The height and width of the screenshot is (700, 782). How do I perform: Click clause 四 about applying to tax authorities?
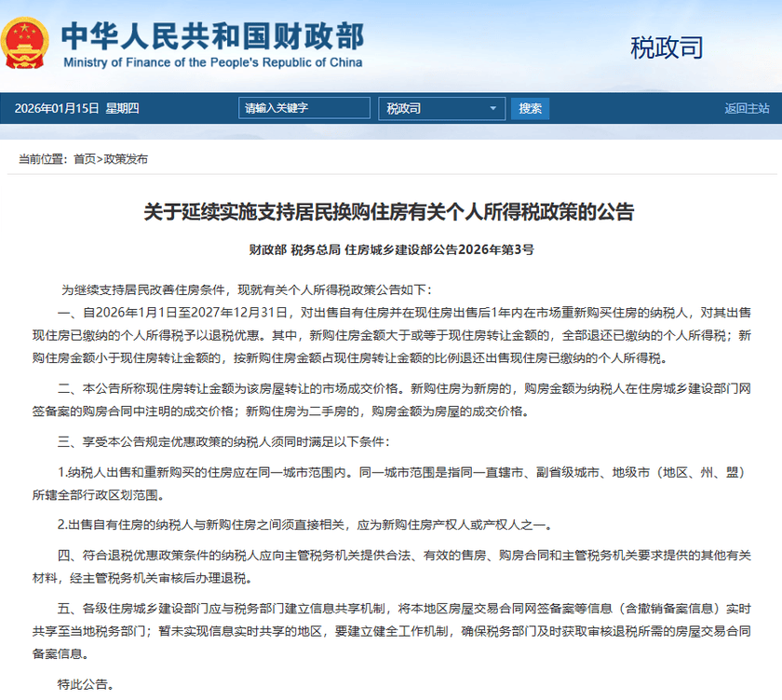(391, 566)
